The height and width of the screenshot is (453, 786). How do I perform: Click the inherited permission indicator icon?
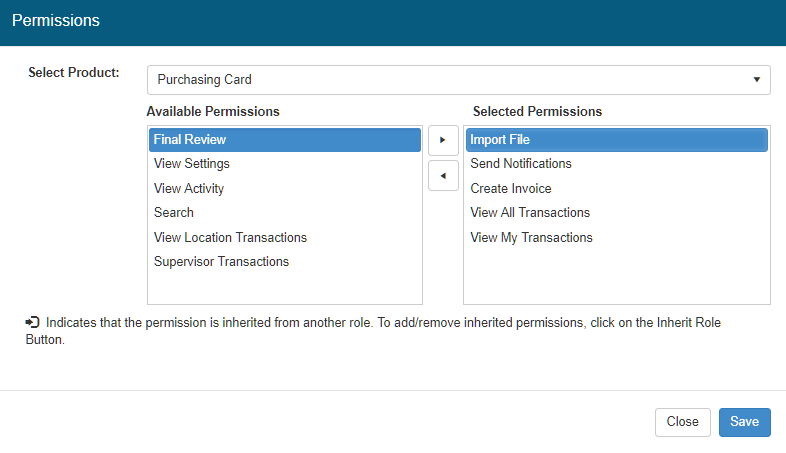32,323
